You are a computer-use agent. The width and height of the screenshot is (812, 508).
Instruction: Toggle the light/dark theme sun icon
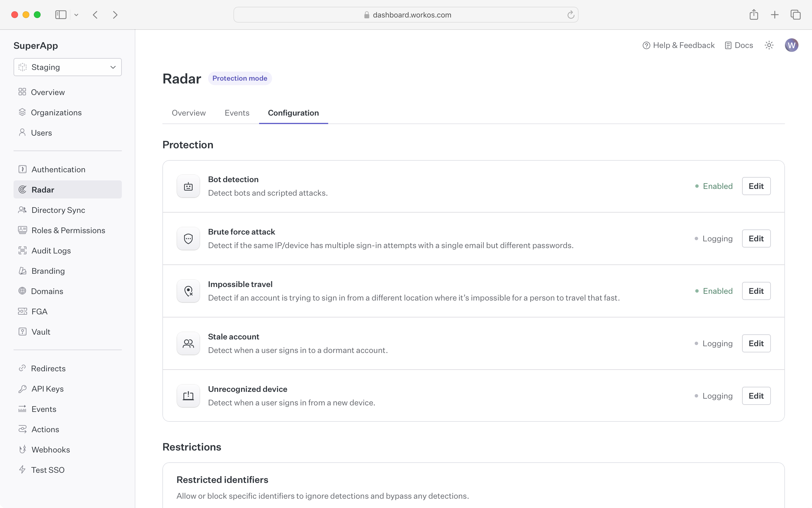click(x=769, y=45)
